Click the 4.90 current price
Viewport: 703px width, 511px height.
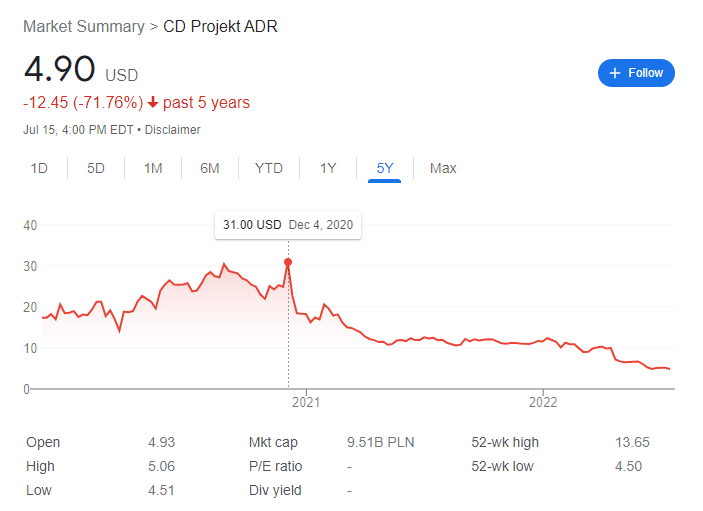tap(60, 70)
